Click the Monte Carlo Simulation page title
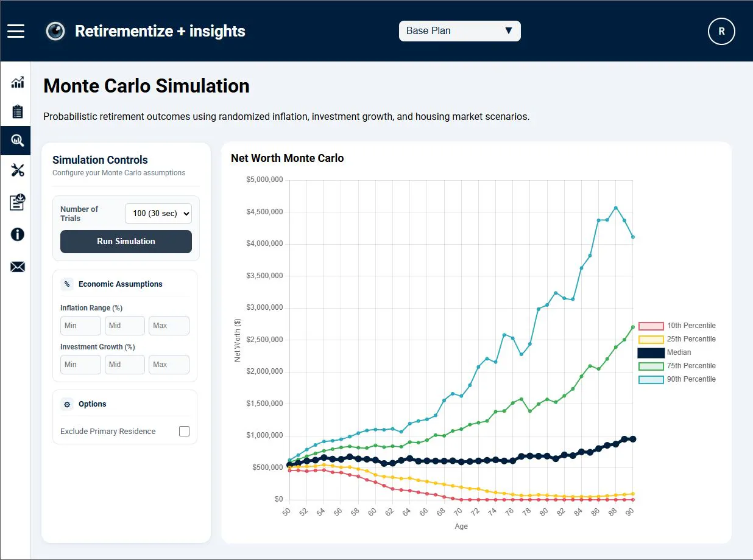Screen dimensions: 753x560 tap(146, 86)
